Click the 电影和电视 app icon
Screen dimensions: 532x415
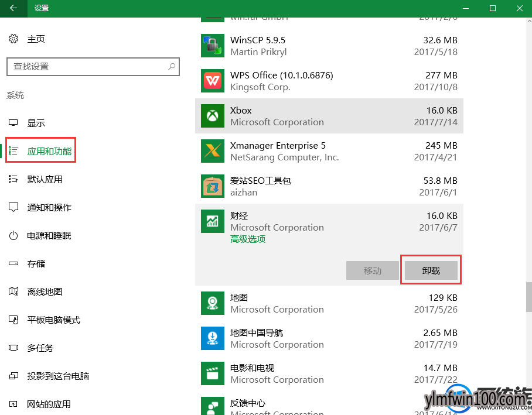point(213,373)
